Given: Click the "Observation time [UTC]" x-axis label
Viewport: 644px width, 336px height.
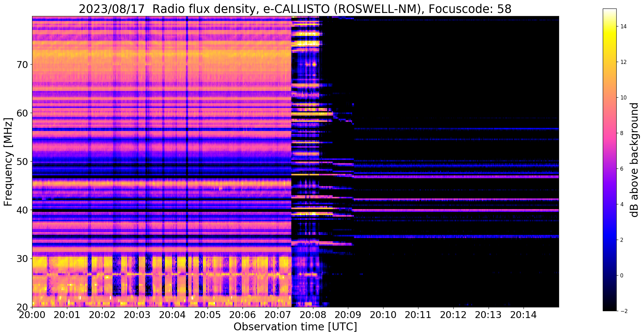Looking at the screenshot, I should point(295,327).
